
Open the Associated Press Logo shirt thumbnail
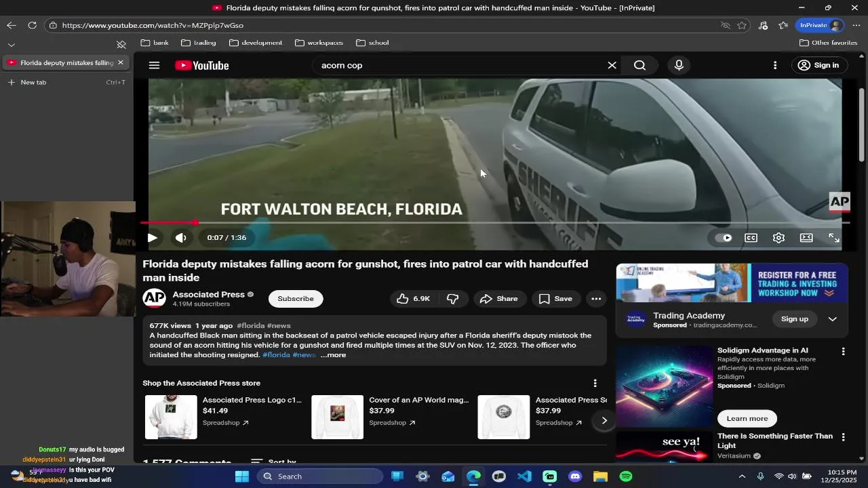(x=171, y=417)
